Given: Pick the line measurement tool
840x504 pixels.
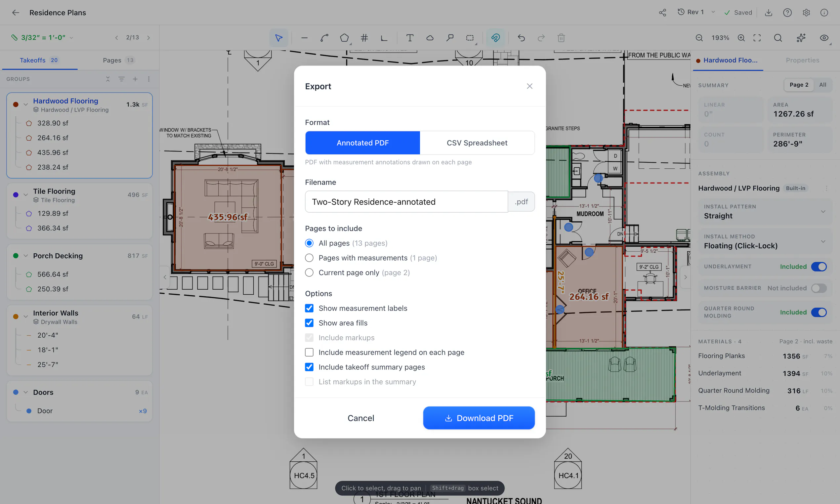Looking at the screenshot, I should click(304, 38).
